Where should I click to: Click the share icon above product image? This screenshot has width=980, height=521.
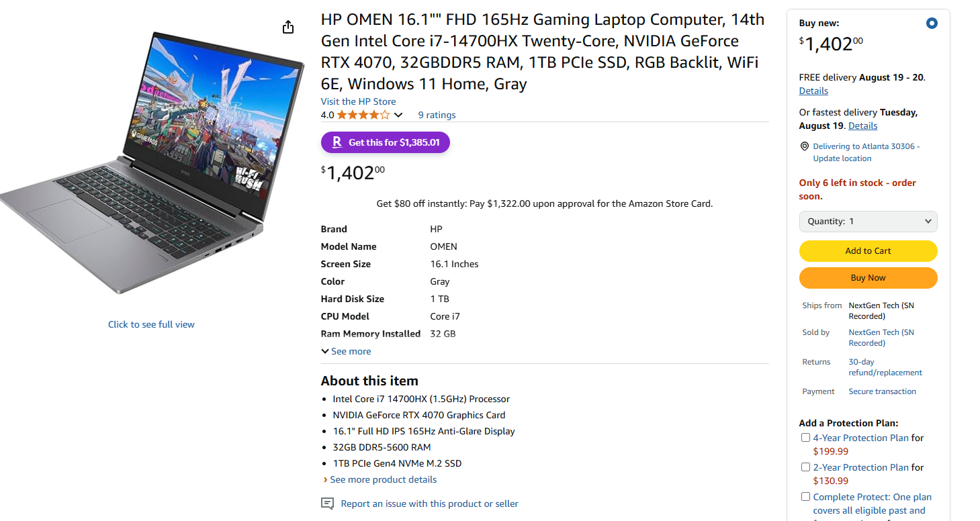(288, 27)
